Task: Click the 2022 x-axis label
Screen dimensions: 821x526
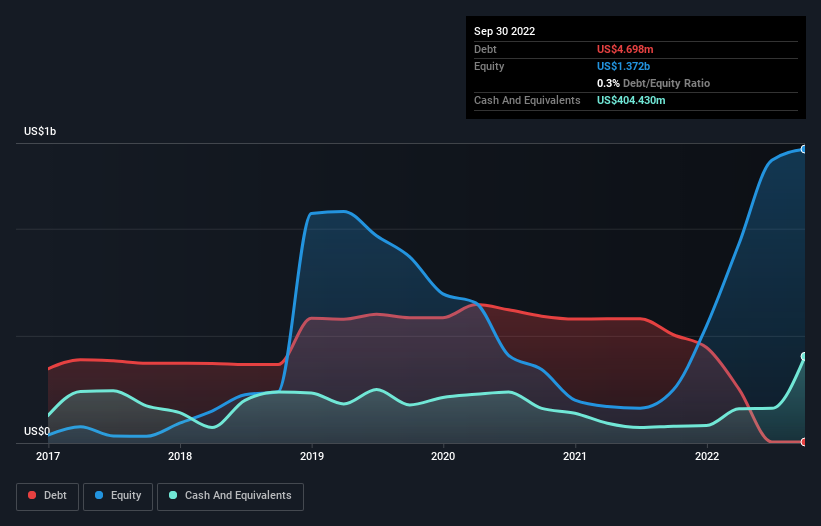Action: (x=707, y=456)
